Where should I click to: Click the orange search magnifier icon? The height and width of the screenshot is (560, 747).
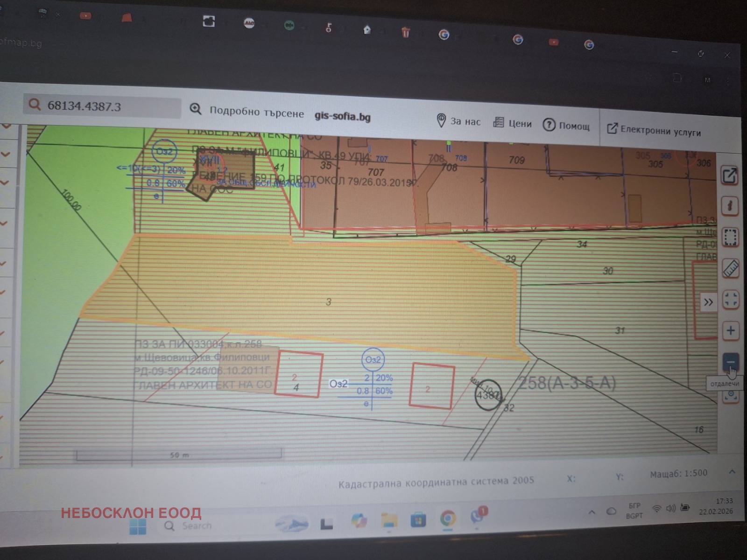(x=35, y=105)
